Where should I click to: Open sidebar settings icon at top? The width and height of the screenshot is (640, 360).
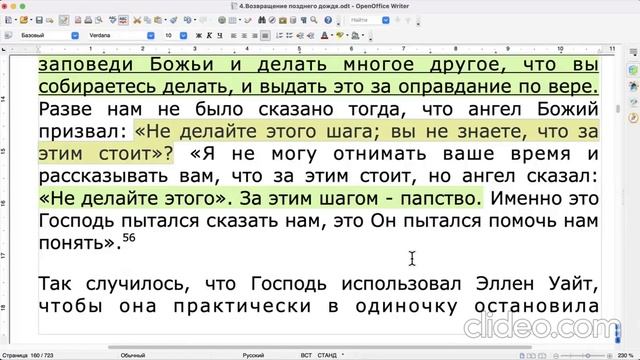click(633, 52)
